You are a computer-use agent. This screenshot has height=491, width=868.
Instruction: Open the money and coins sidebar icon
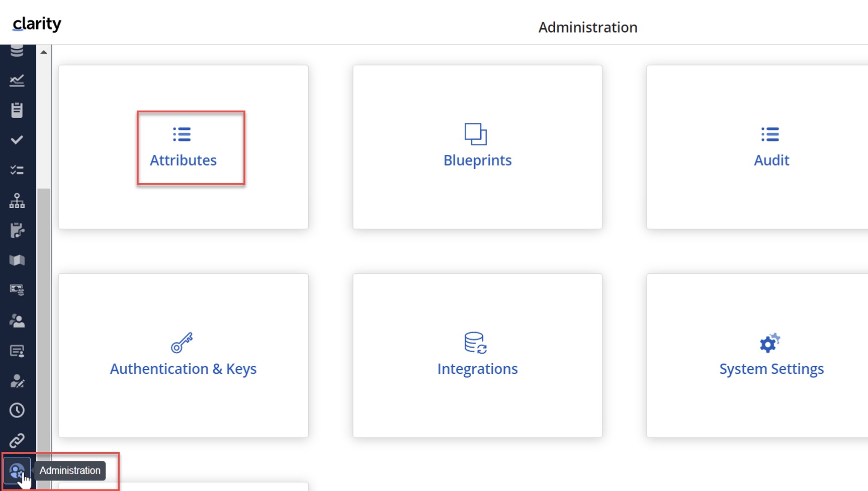pos(17,290)
